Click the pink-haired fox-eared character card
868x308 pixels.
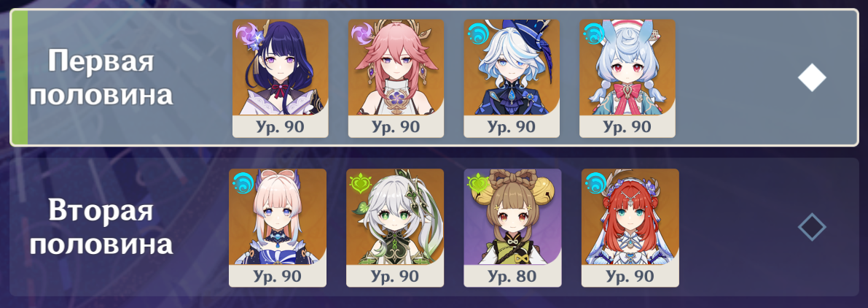tap(396, 78)
